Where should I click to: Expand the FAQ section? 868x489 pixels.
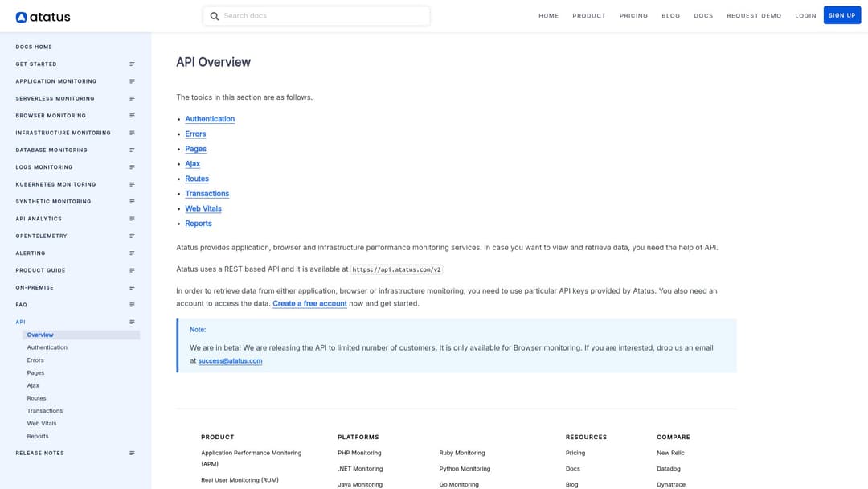tap(132, 305)
